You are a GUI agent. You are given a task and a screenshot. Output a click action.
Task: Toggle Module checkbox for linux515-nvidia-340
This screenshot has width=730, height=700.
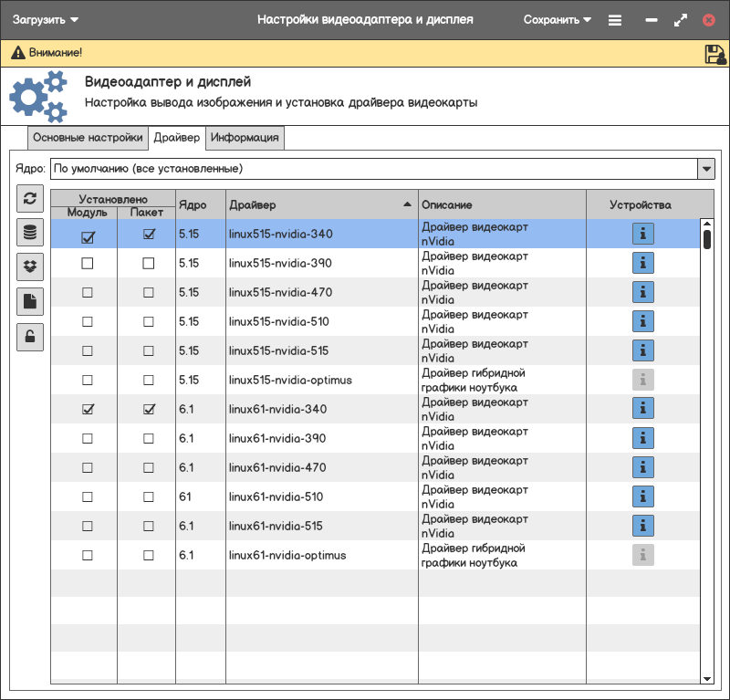click(x=88, y=235)
